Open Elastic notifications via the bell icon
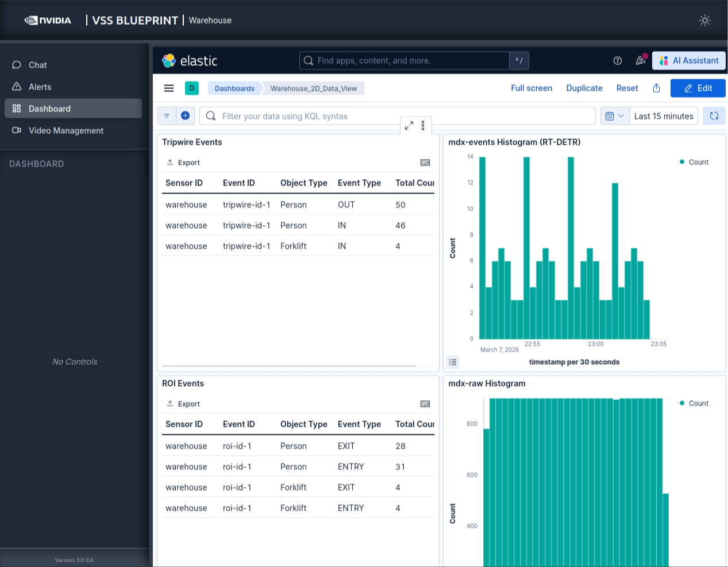The width and height of the screenshot is (728, 567). [x=640, y=60]
